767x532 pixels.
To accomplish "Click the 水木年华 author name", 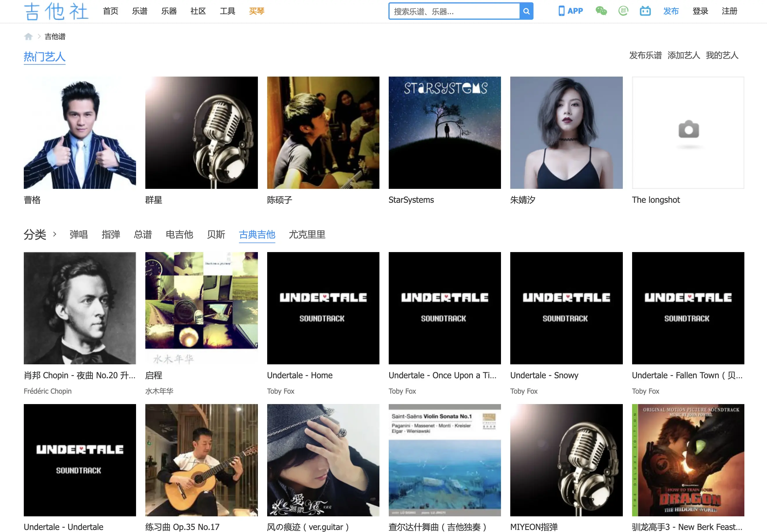I will tap(159, 391).
